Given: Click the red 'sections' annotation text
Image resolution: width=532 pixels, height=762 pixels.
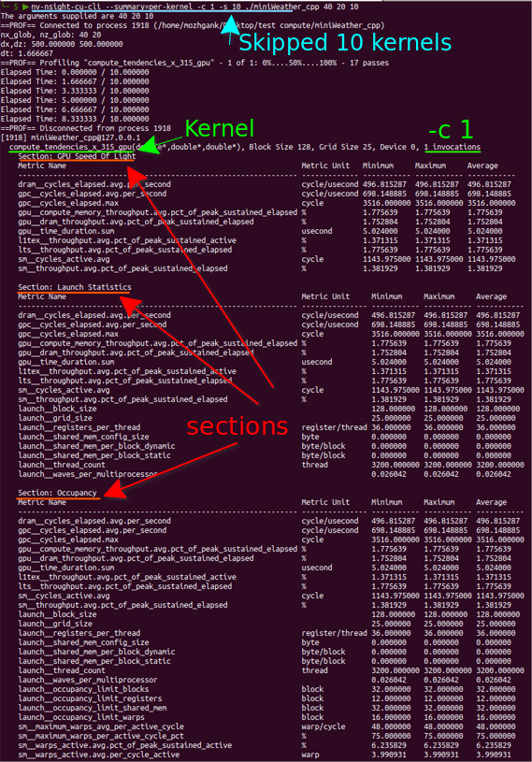Looking at the screenshot, I should click(237, 426).
